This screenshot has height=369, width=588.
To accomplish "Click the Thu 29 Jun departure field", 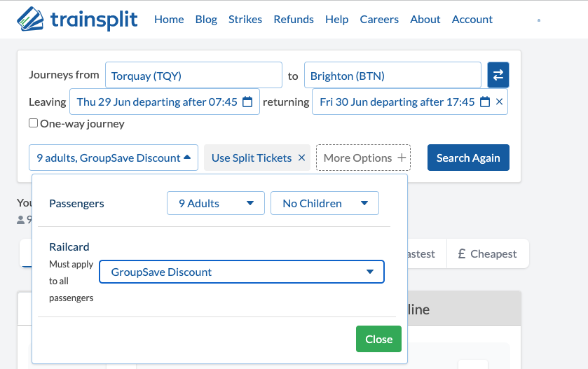I will (165, 102).
